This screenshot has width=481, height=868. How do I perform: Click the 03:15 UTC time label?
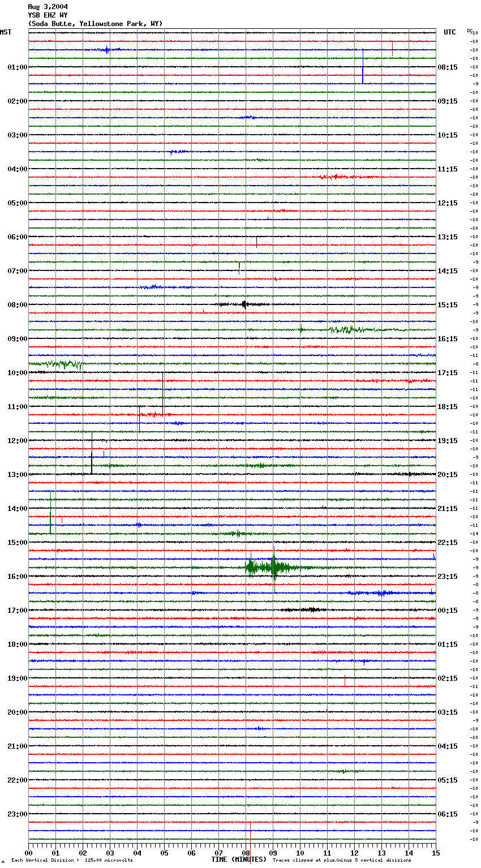448,712
